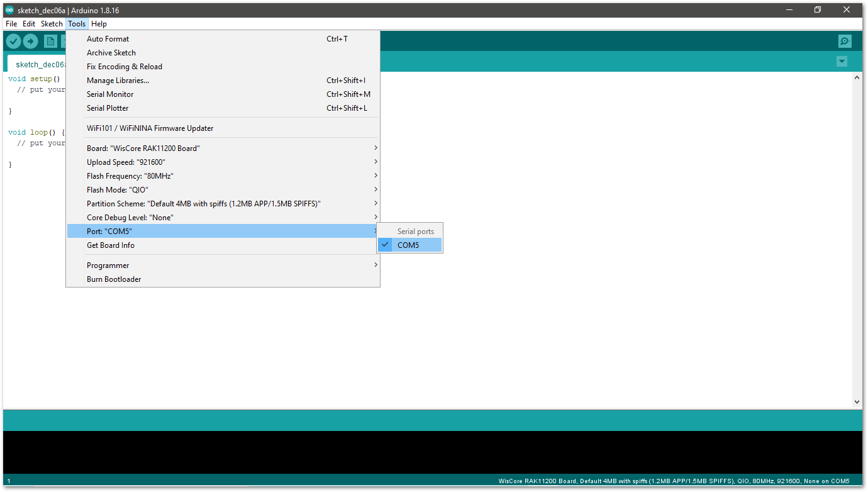Click the line number 1 in status bar
This screenshot has height=492, width=868.
click(x=9, y=481)
